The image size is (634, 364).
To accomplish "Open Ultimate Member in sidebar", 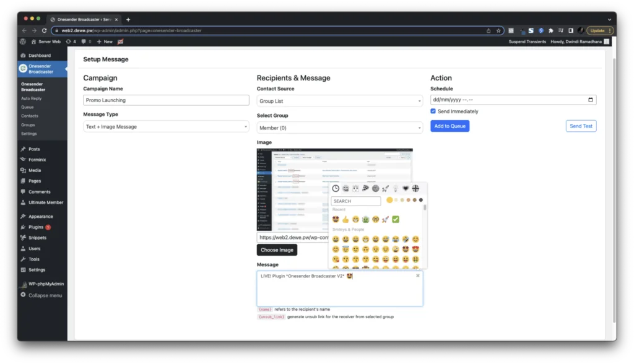I will (46, 202).
